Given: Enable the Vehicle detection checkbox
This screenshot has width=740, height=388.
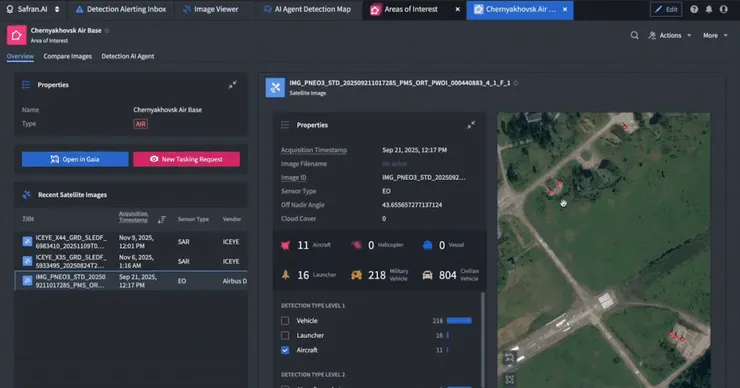Looking at the screenshot, I should pos(285,321).
